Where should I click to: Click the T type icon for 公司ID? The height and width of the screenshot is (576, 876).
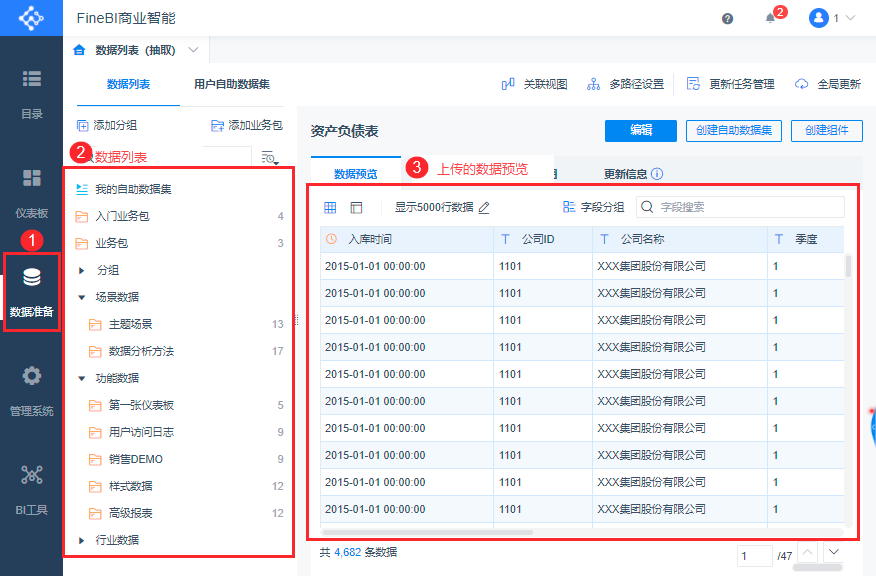point(505,239)
